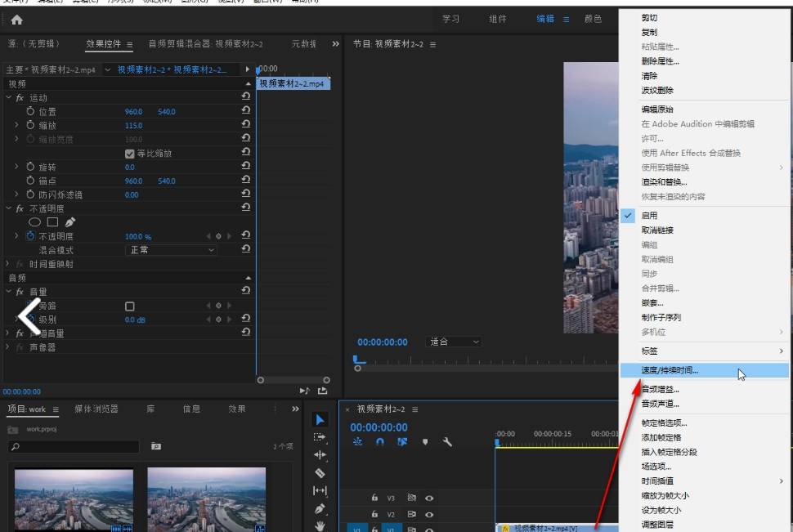Reset the 位置 parameter
793x532 pixels.
[246, 111]
